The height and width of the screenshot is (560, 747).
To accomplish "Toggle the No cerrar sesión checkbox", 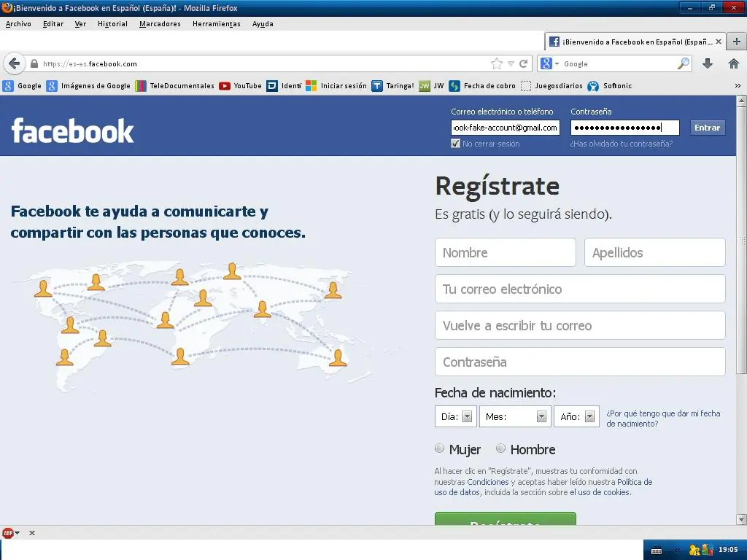I will pos(455,144).
